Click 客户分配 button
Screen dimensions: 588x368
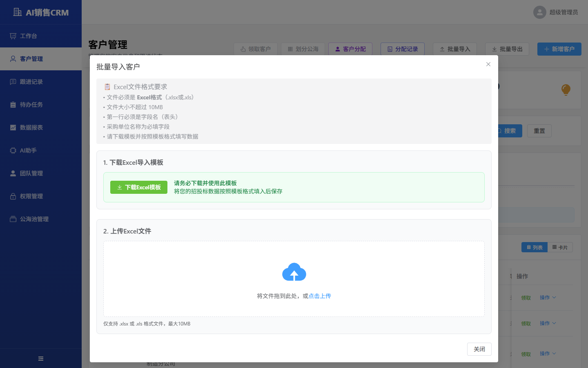click(x=350, y=49)
